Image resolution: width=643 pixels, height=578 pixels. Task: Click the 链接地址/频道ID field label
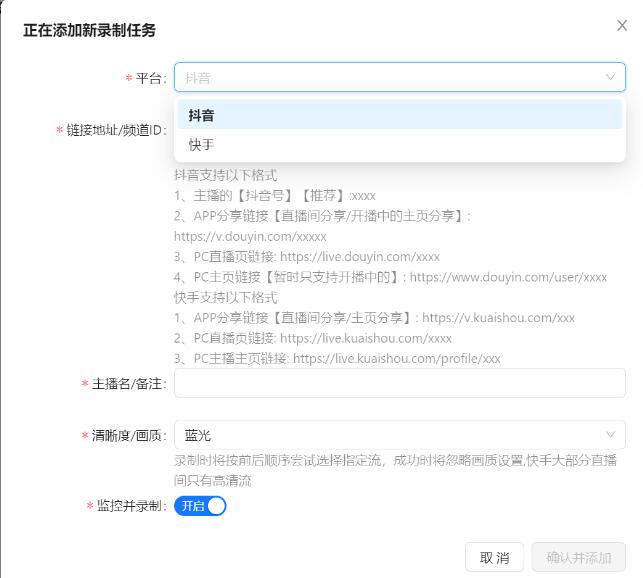[116, 130]
